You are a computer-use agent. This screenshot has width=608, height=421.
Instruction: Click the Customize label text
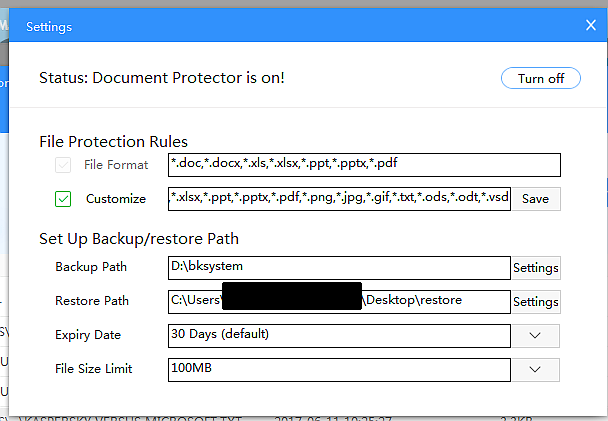pyautogui.click(x=116, y=199)
